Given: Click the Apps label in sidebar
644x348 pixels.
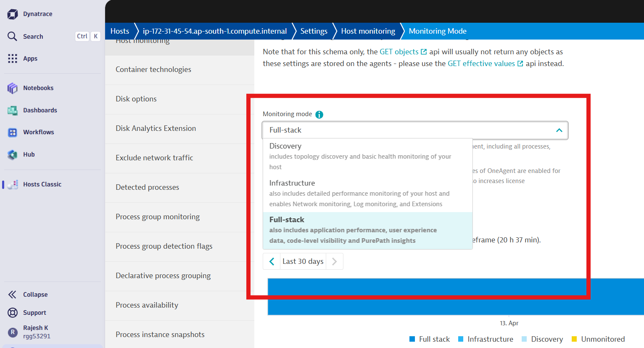Looking at the screenshot, I should (x=30, y=58).
